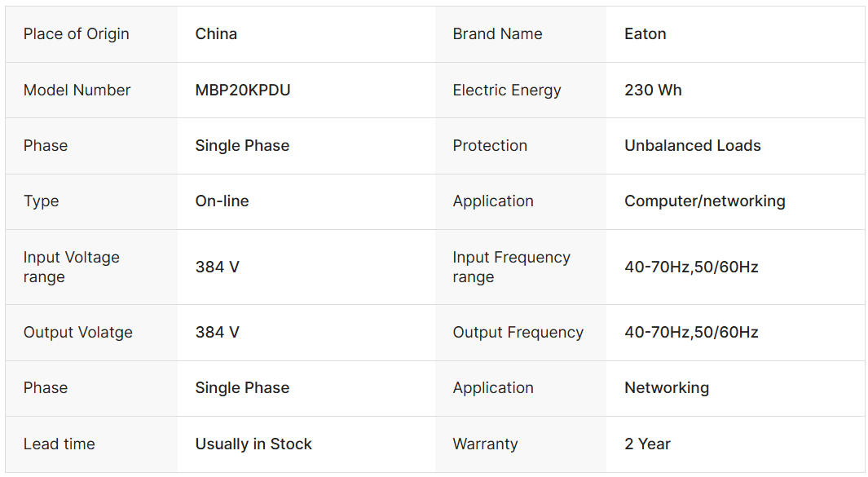Click the Brand Name label
Viewport: 868px width, 477px height.
(x=497, y=34)
